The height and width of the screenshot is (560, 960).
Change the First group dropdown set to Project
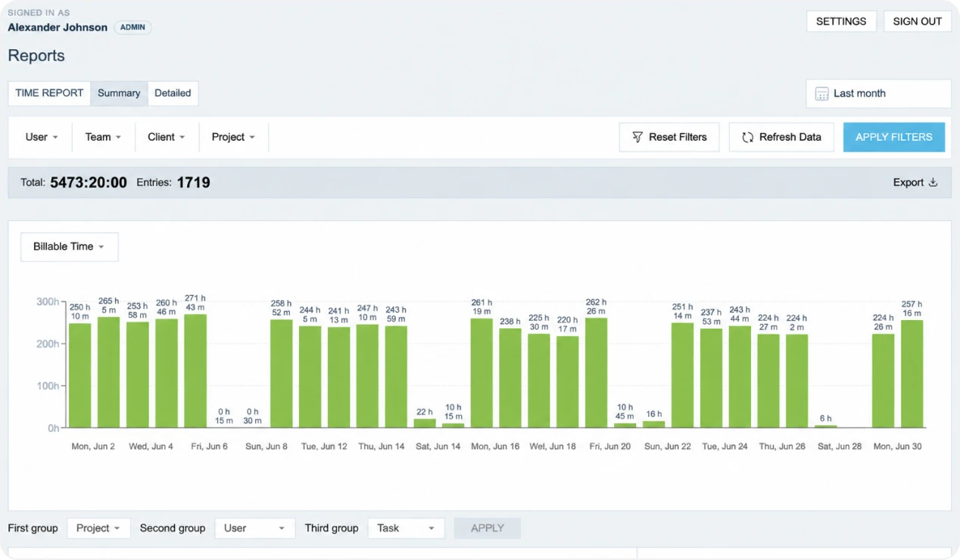point(98,528)
